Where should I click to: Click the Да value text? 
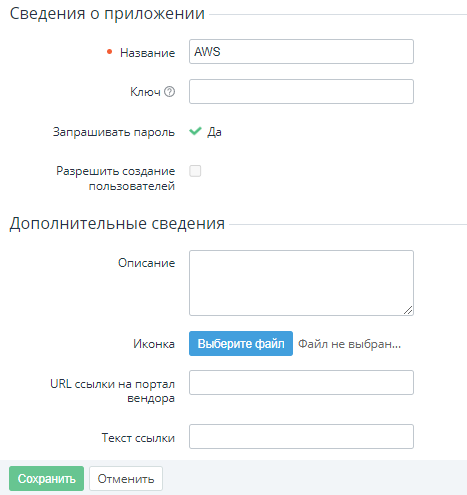coord(214,132)
